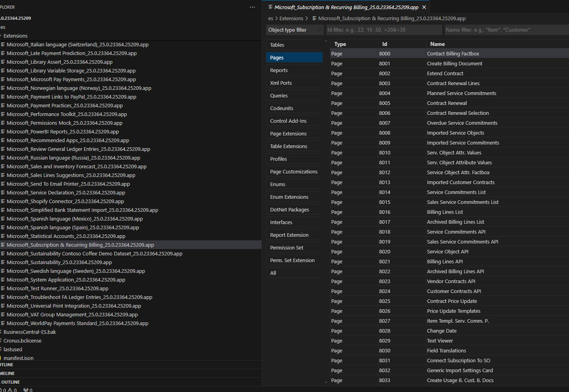Expand the AL OUTLINE section at bottom
Viewport: 569px width, 392px height.
tap(10, 382)
